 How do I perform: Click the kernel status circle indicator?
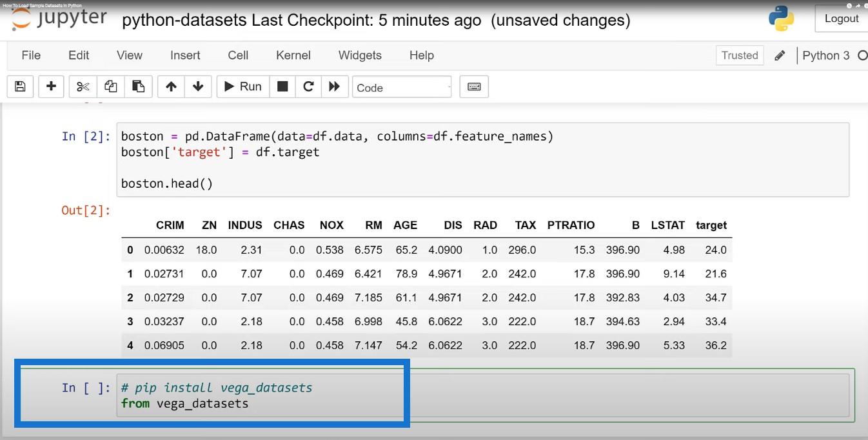(863, 55)
